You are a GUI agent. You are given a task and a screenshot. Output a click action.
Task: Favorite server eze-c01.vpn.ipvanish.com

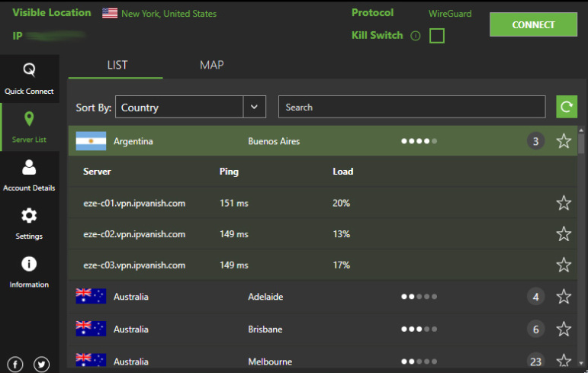pos(564,203)
